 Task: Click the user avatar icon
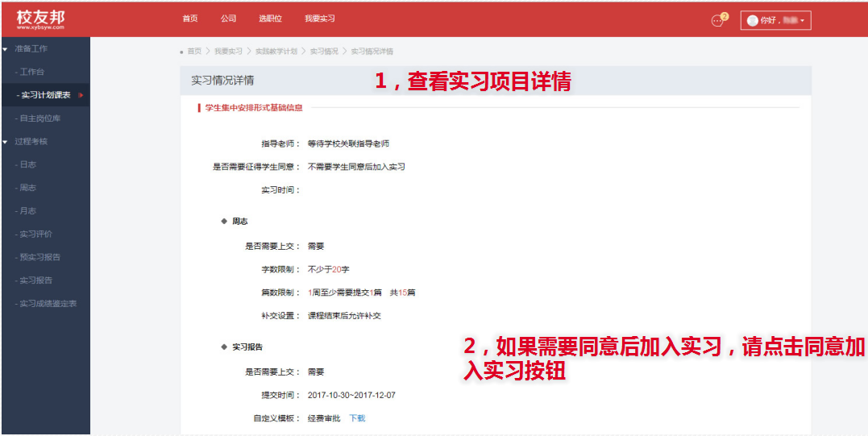[753, 20]
